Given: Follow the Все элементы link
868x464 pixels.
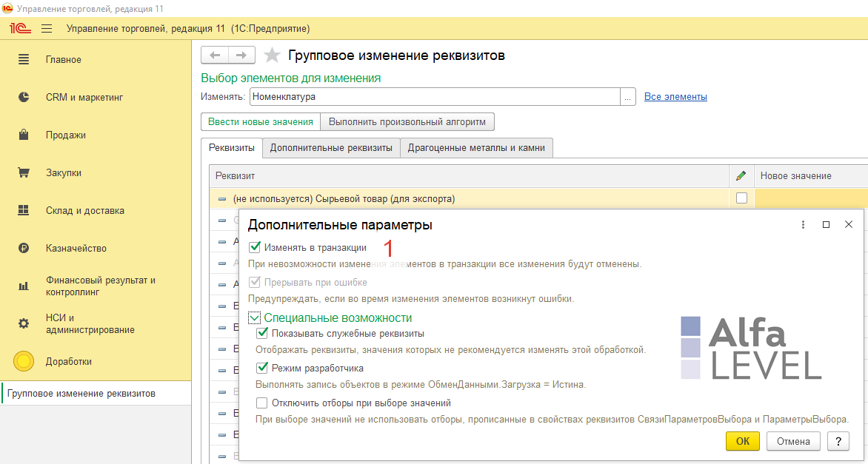Looking at the screenshot, I should pos(675,97).
